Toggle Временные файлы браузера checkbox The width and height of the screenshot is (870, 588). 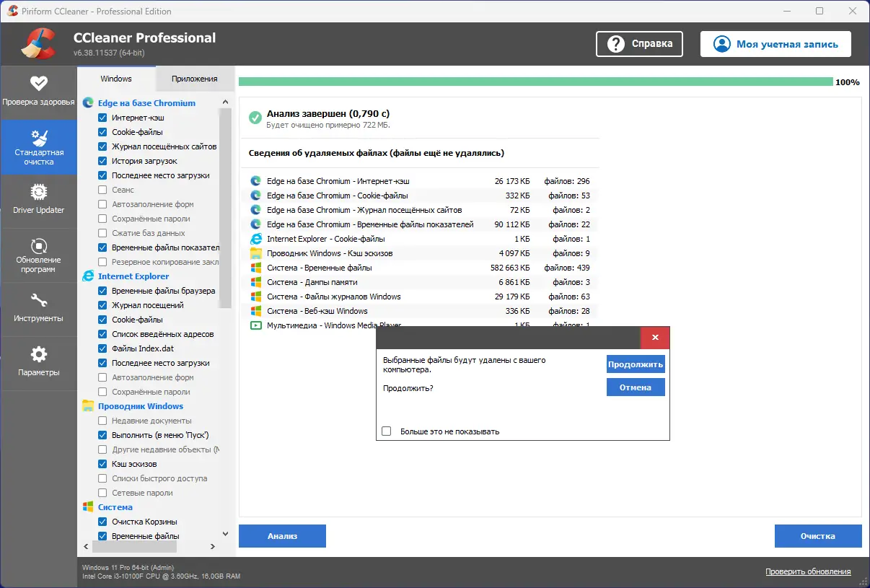[102, 291]
